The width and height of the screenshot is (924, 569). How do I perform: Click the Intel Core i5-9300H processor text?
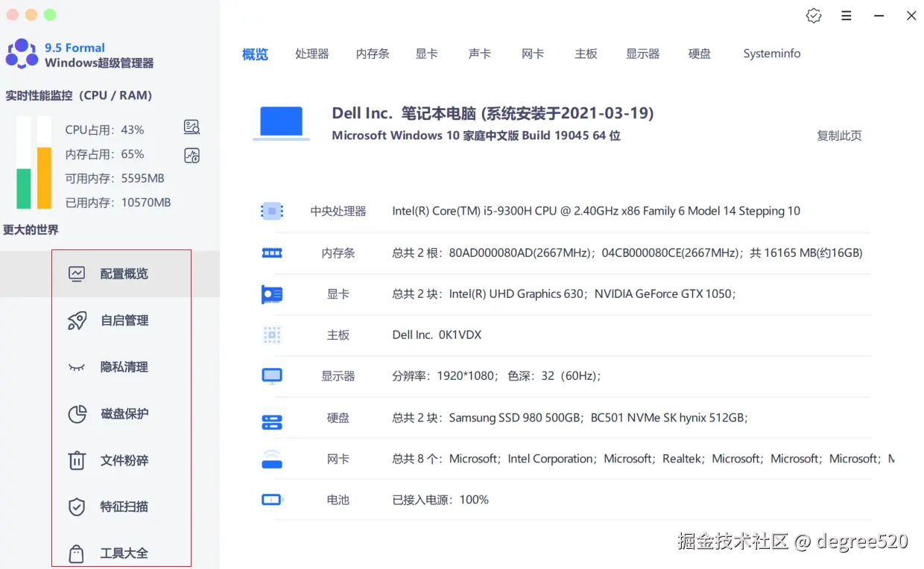pos(596,211)
